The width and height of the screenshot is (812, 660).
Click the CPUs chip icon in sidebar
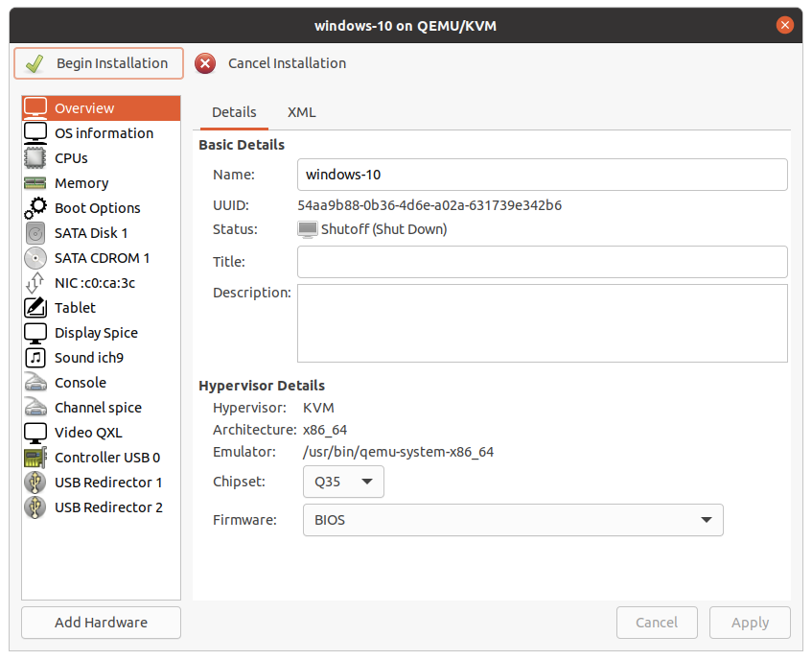(x=35, y=158)
